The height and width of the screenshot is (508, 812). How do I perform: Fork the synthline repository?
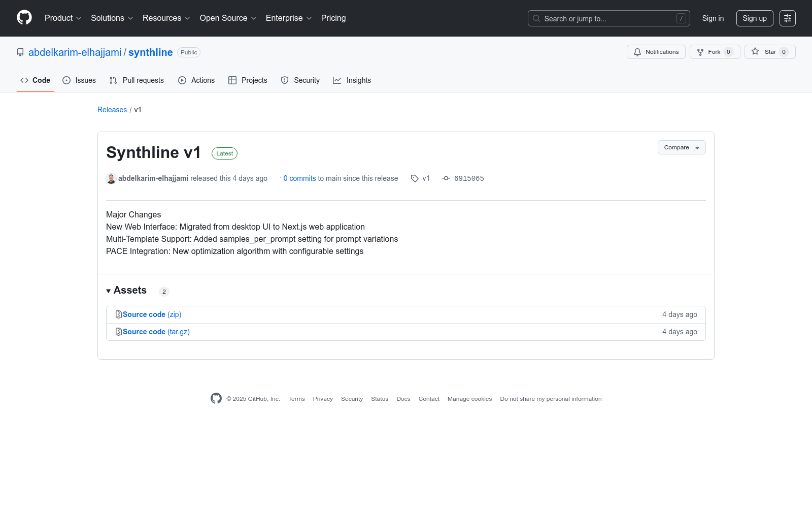click(715, 52)
